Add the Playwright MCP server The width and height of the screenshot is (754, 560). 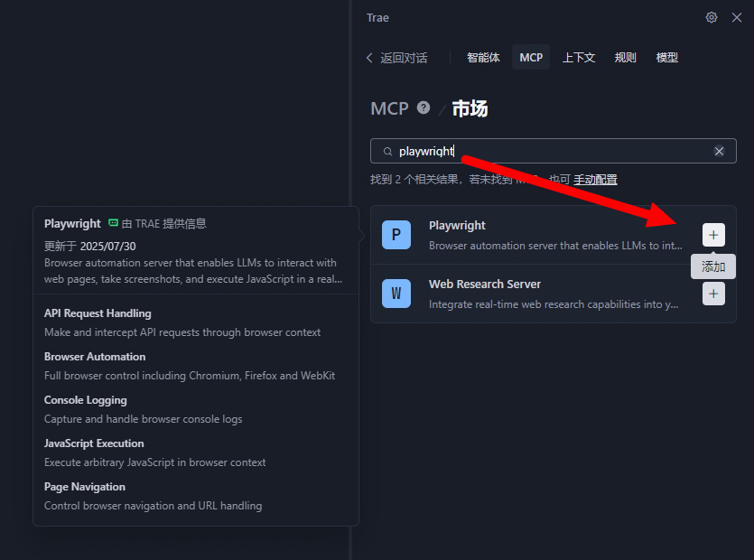click(x=713, y=235)
